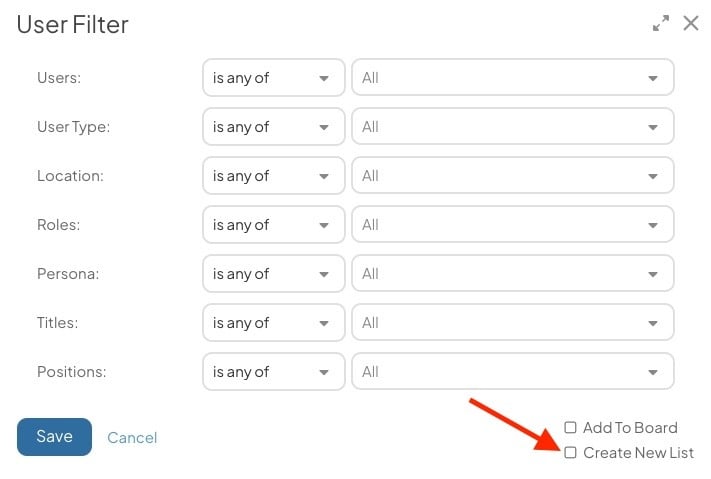Viewport: 711px width, 479px height.
Task: Click the Cancel link
Action: point(132,438)
